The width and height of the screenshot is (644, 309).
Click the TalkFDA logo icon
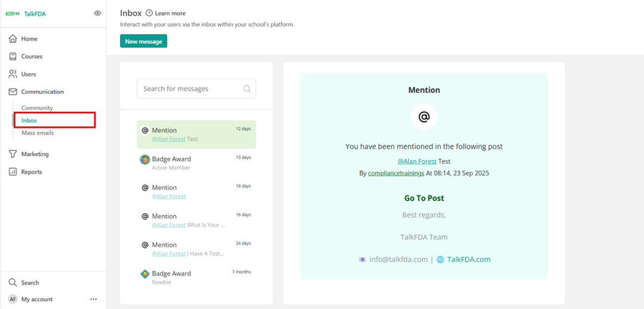[x=13, y=14]
